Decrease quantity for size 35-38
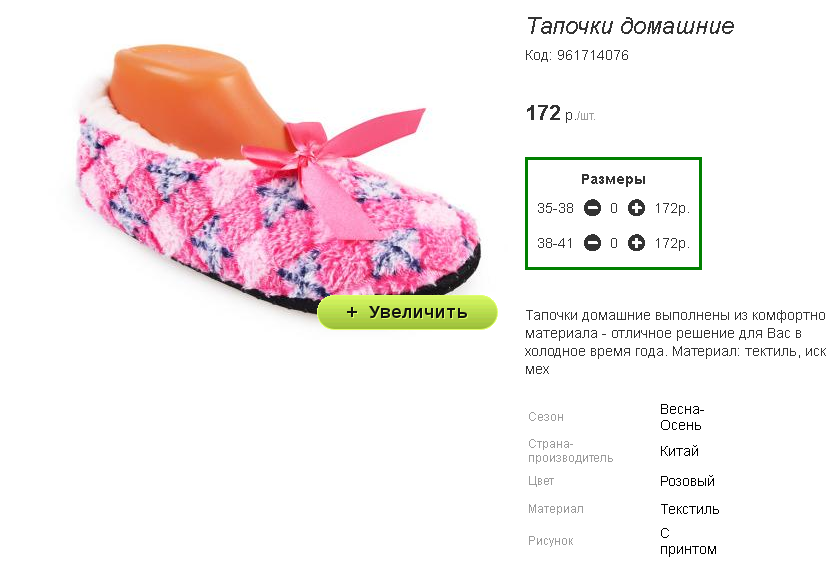The image size is (826, 578). 592,209
